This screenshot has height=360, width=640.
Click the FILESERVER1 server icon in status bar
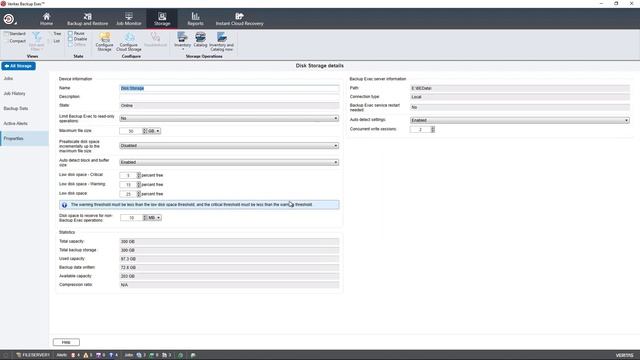(x=18, y=355)
